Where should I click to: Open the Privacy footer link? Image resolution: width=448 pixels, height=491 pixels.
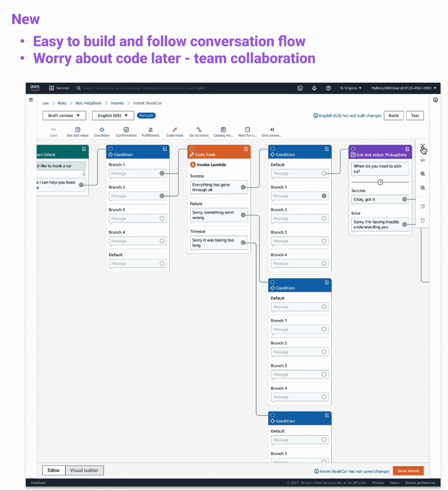(x=378, y=483)
